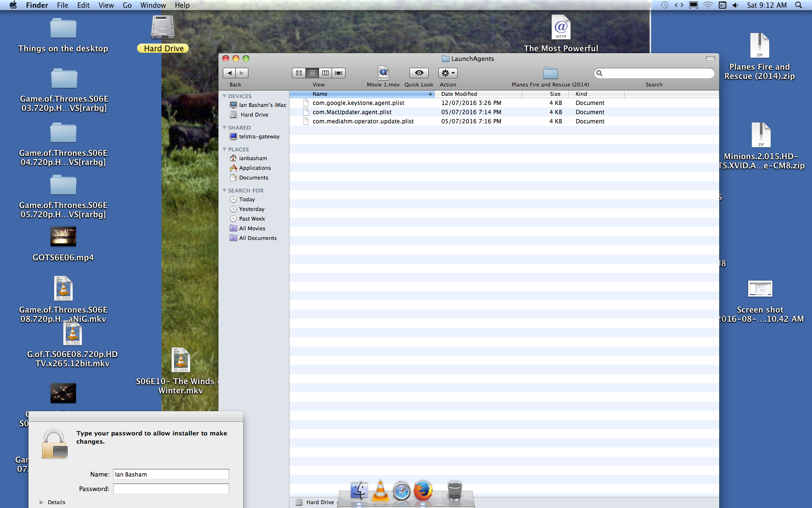Open the Action gear dropdown
This screenshot has height=508, width=812.
click(448, 73)
